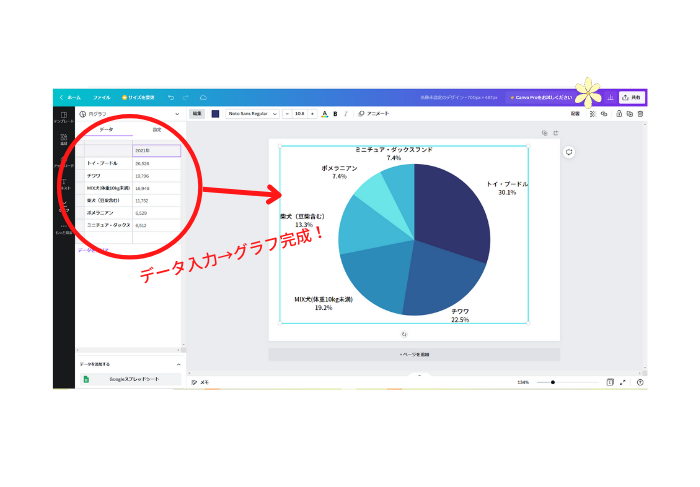Open page grid view icon
700x487 pixels.
[x=610, y=383]
